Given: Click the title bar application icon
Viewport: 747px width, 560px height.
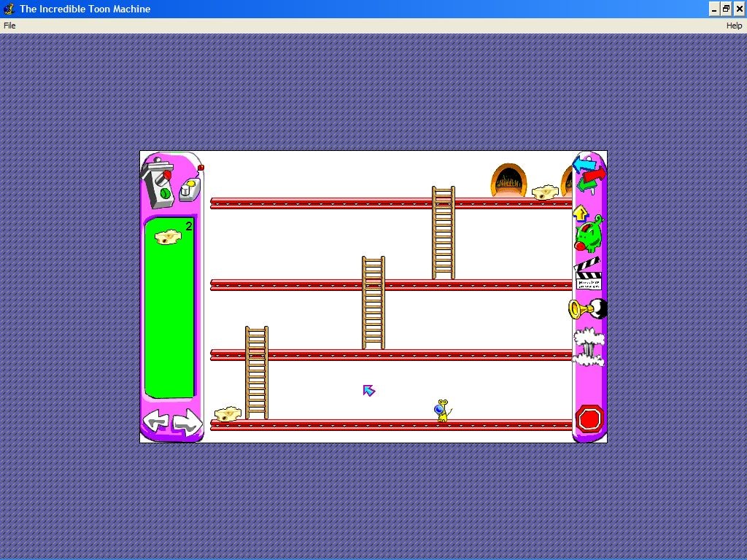Looking at the screenshot, I should tap(9, 9).
